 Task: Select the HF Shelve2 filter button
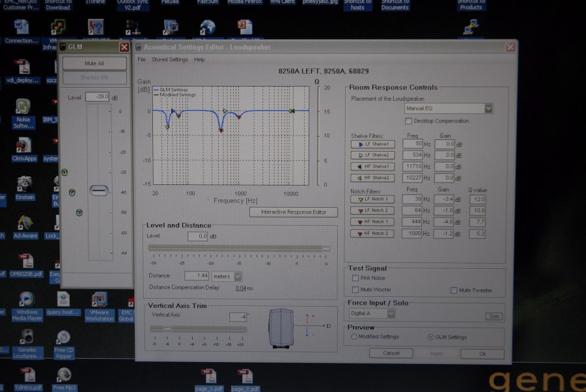point(372,178)
